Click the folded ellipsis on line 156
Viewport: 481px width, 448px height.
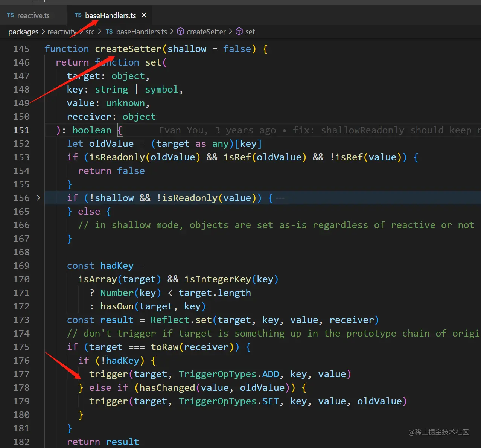tap(280, 198)
